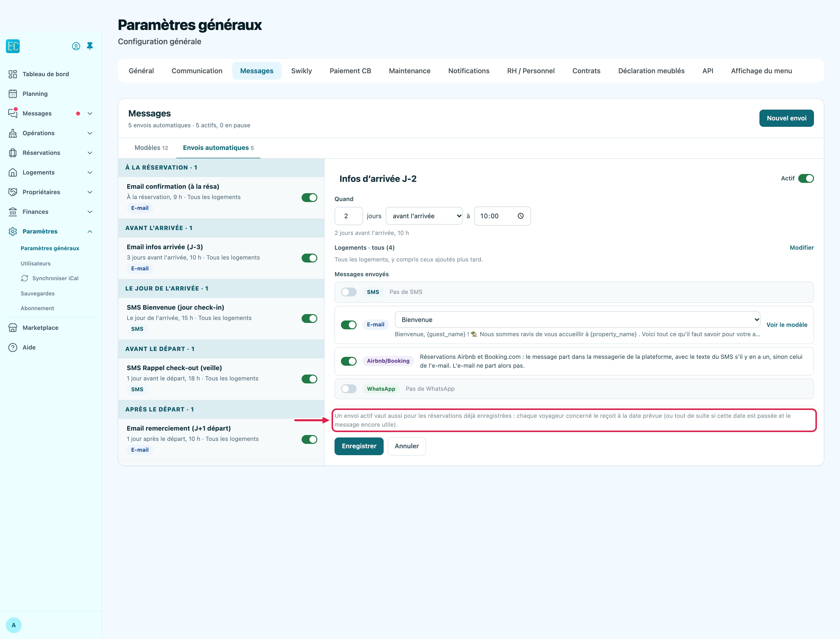Turn off the Airbnb/Booking toggle
840x639 pixels.
(x=349, y=361)
